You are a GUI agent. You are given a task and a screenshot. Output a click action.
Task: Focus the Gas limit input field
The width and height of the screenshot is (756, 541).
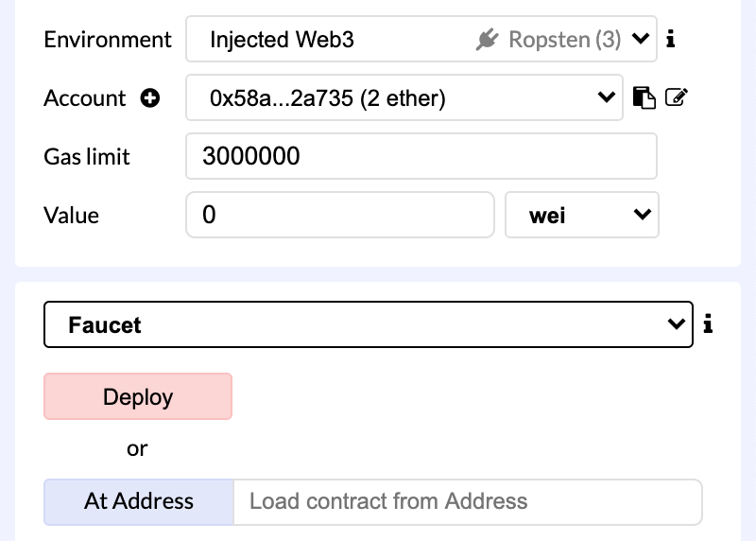click(x=421, y=156)
